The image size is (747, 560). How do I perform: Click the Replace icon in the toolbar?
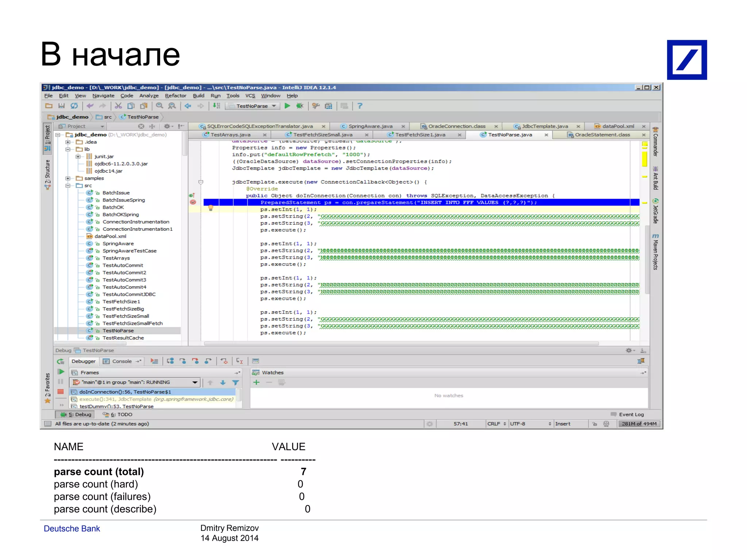pos(172,106)
